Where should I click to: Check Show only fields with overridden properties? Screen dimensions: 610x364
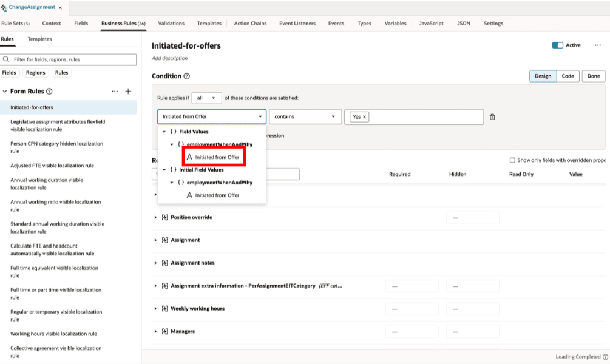pos(512,160)
